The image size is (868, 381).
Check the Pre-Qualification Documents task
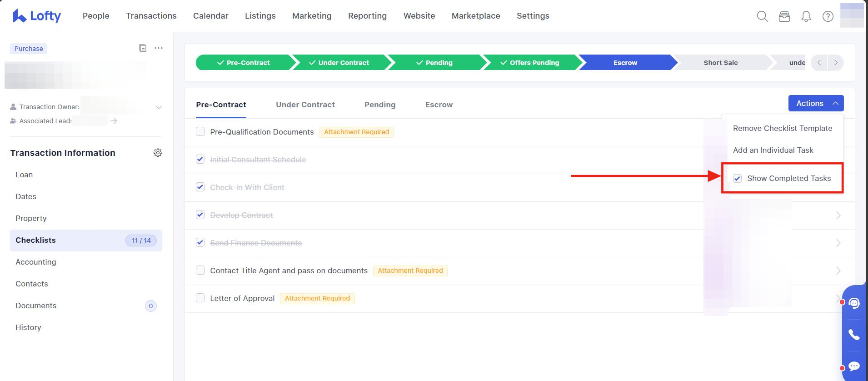pyautogui.click(x=200, y=132)
